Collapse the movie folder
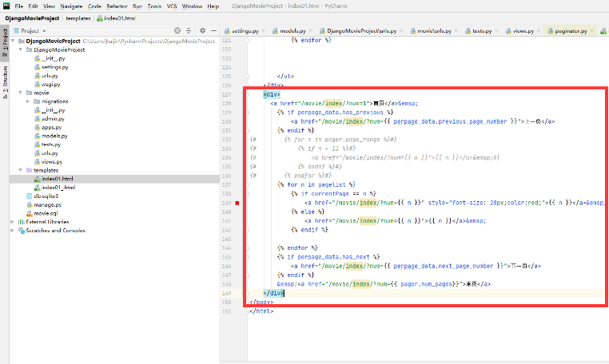 (x=21, y=93)
